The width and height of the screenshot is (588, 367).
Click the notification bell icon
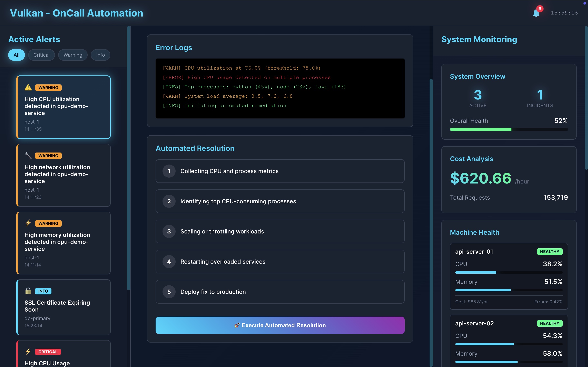(536, 13)
